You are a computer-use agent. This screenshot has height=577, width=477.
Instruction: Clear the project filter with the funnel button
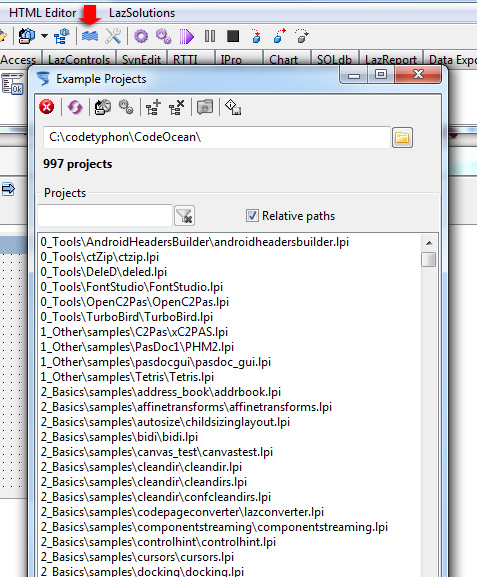tap(184, 216)
